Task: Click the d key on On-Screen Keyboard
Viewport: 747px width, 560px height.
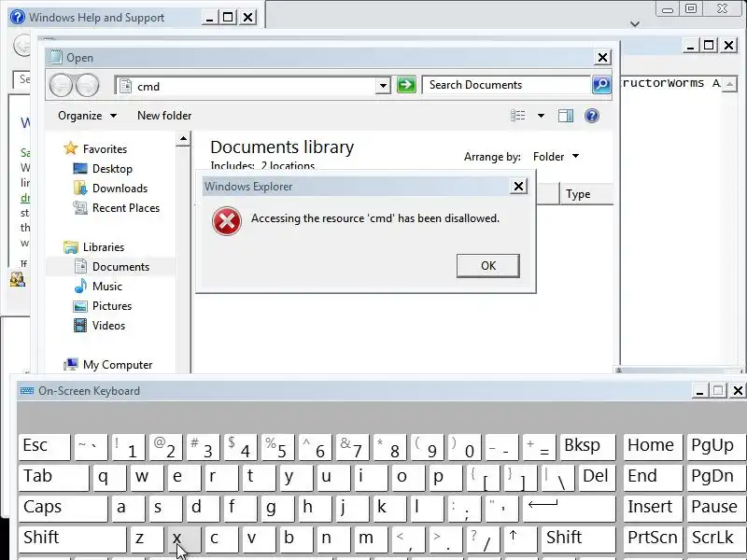Action: coord(203,508)
